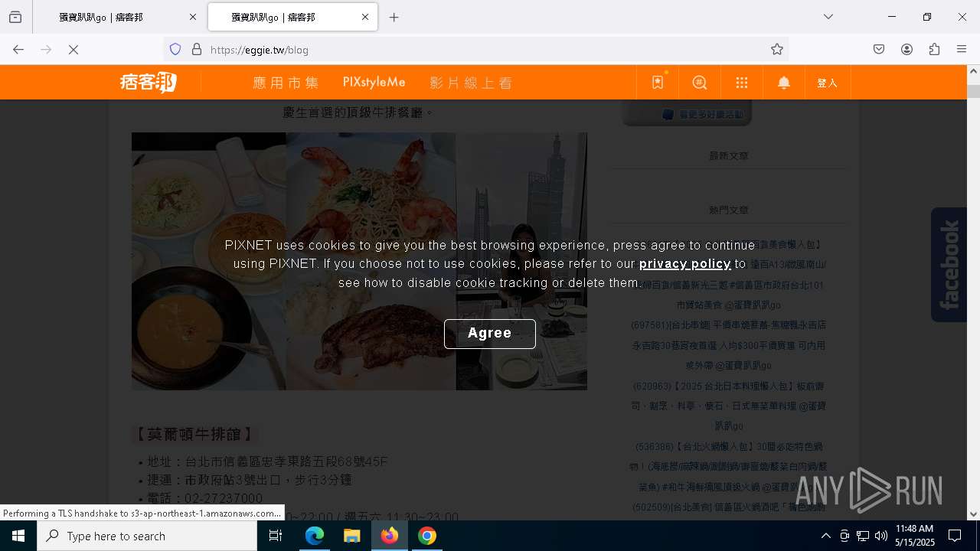Open Windows Start menu
The width and height of the screenshot is (980, 551).
coord(18,536)
